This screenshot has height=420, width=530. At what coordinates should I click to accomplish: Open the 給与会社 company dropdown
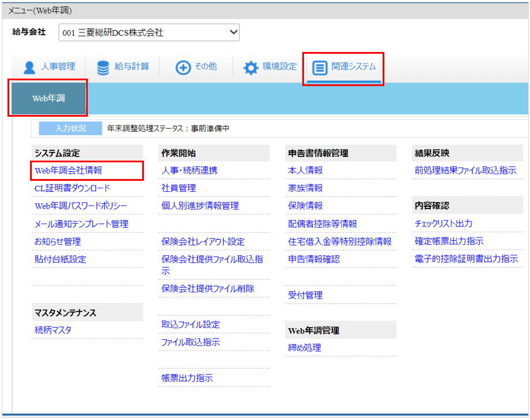click(x=149, y=32)
